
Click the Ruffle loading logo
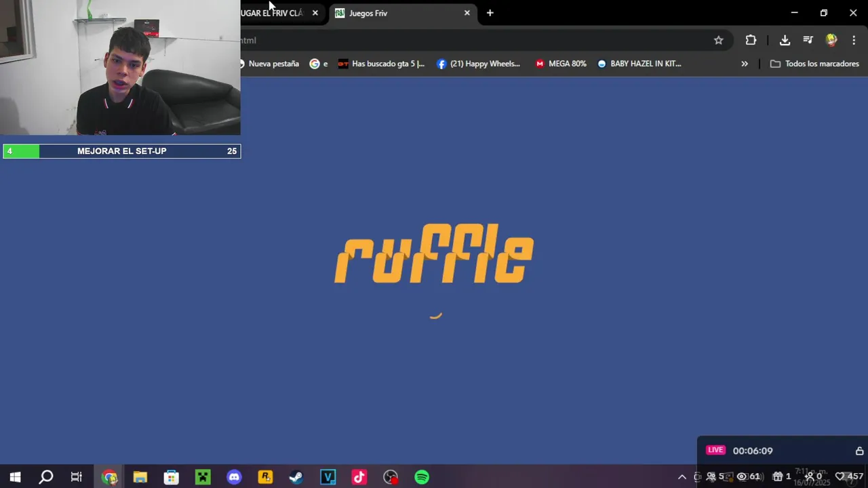434,253
